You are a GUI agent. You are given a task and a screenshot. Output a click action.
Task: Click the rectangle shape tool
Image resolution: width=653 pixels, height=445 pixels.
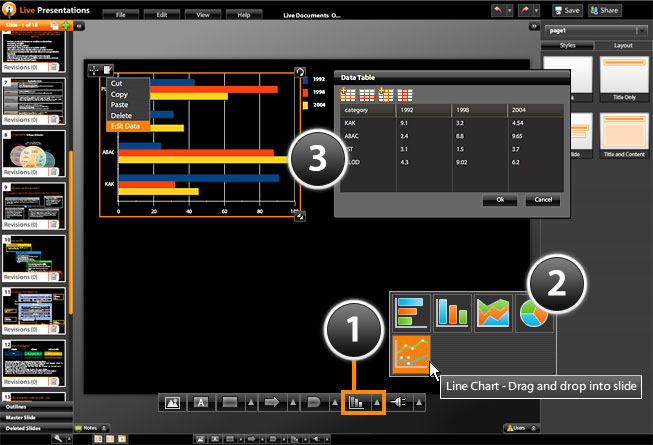230,402
